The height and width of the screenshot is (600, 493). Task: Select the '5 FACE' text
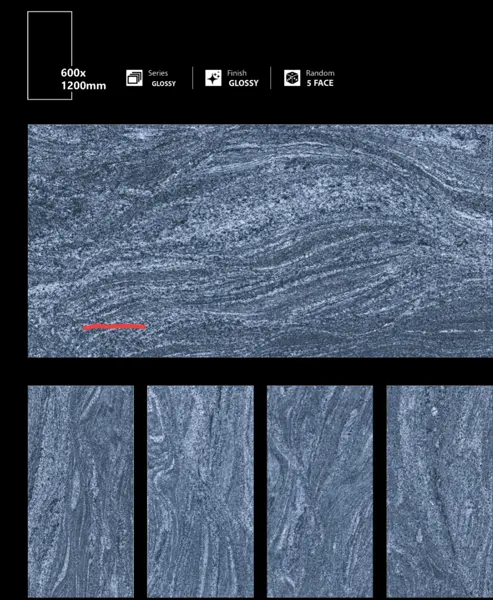[x=320, y=83]
